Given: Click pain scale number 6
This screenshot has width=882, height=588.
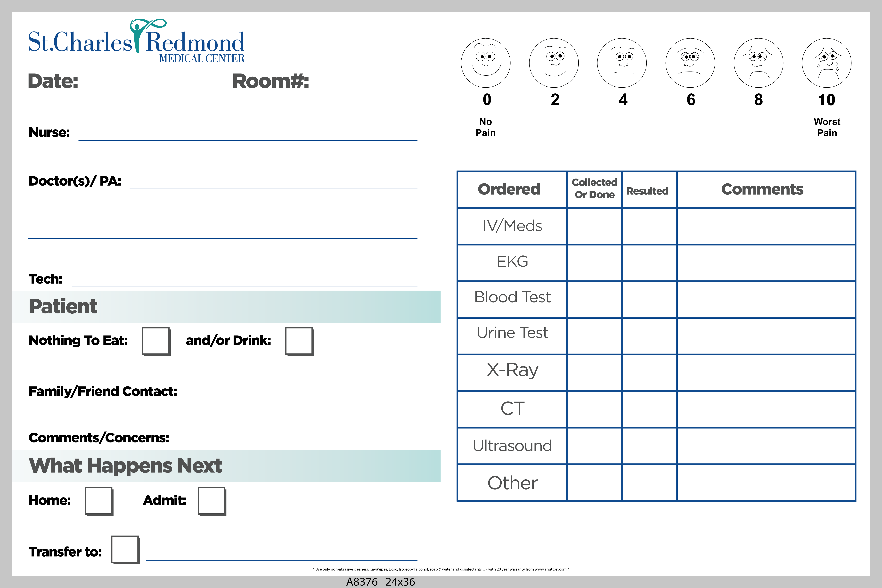Looking at the screenshot, I should pyautogui.click(x=691, y=100).
